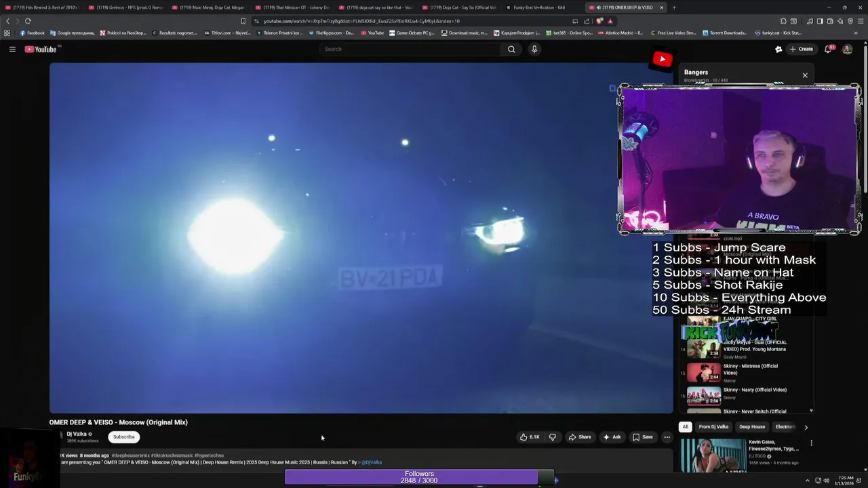This screenshot has height=488, width=868.
Task: Click the search magnifier button
Action: 511,49
